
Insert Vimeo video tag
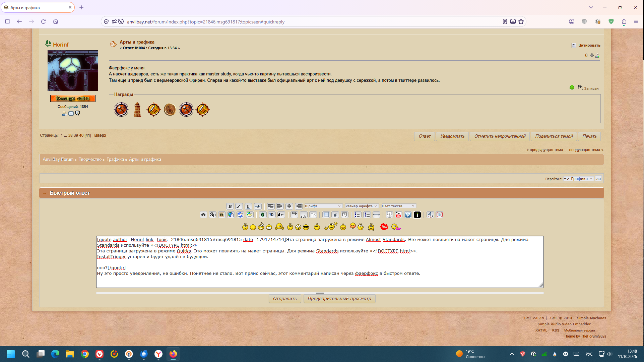coord(408,215)
